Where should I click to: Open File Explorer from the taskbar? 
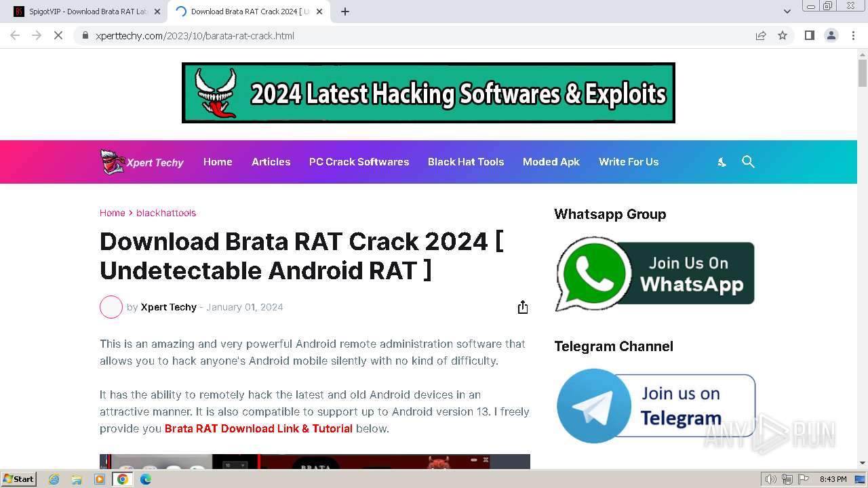77,479
